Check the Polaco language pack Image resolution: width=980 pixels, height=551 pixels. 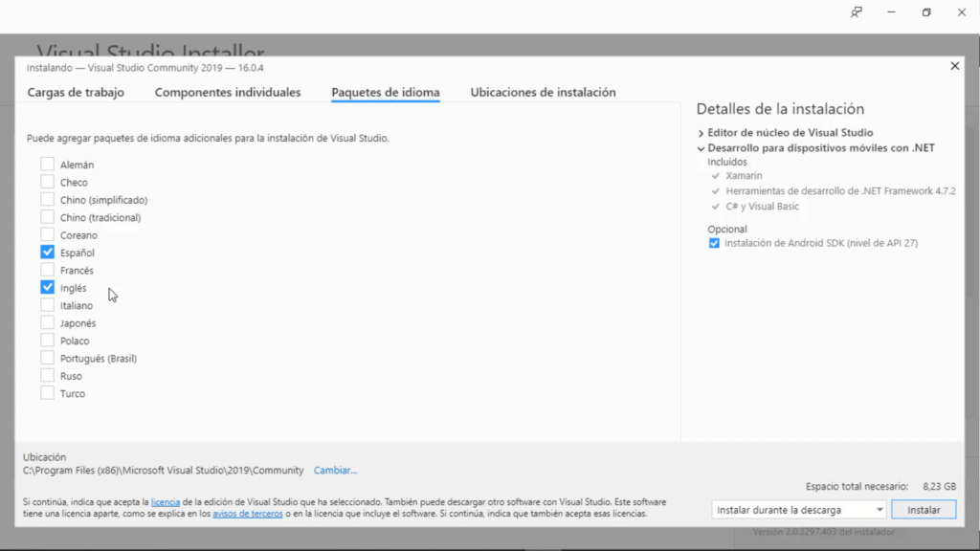(x=47, y=340)
